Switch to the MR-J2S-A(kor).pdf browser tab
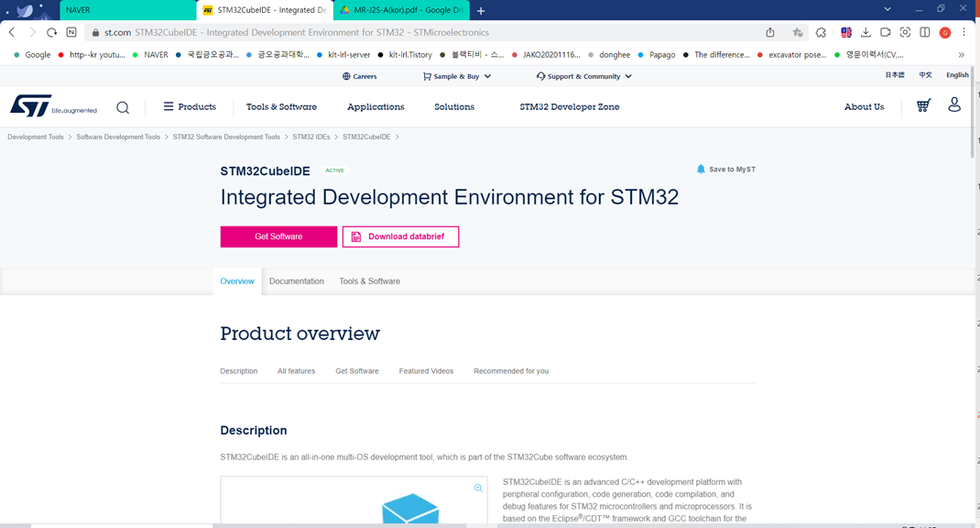The width and height of the screenshot is (980, 528). point(402,11)
